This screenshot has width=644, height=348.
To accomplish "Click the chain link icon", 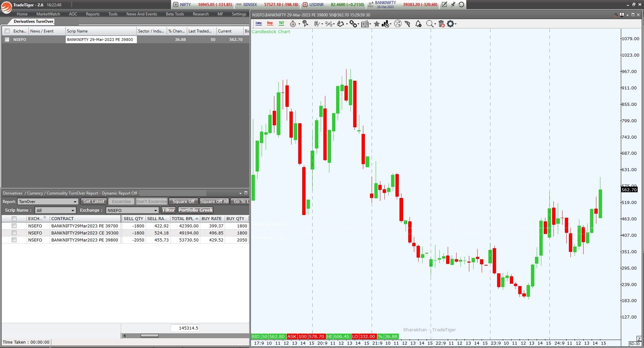I will coord(353,24).
